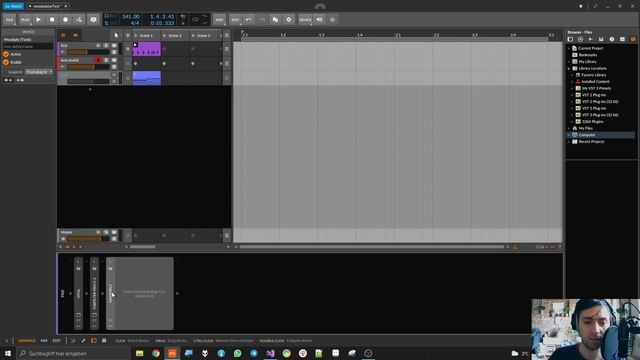Expand Installed Content folder

pyautogui.click(x=572, y=82)
